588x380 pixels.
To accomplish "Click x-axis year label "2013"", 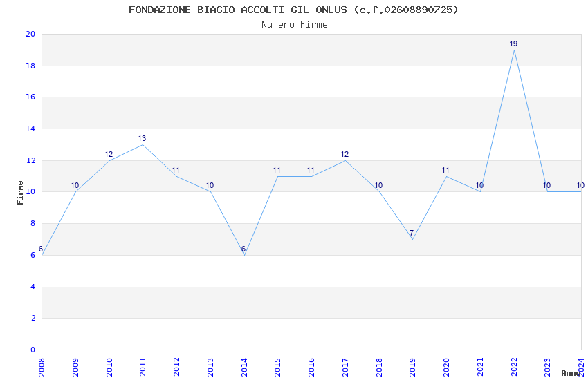I will click(210, 367).
